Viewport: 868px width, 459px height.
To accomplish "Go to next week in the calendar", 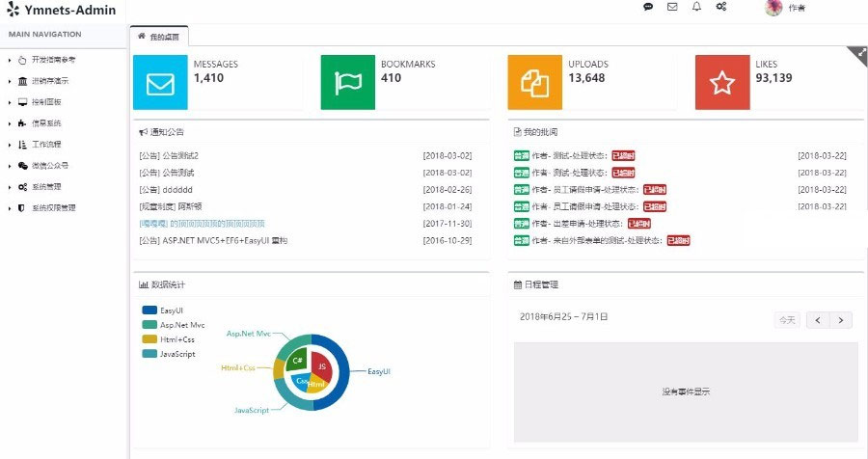I will pyautogui.click(x=841, y=320).
